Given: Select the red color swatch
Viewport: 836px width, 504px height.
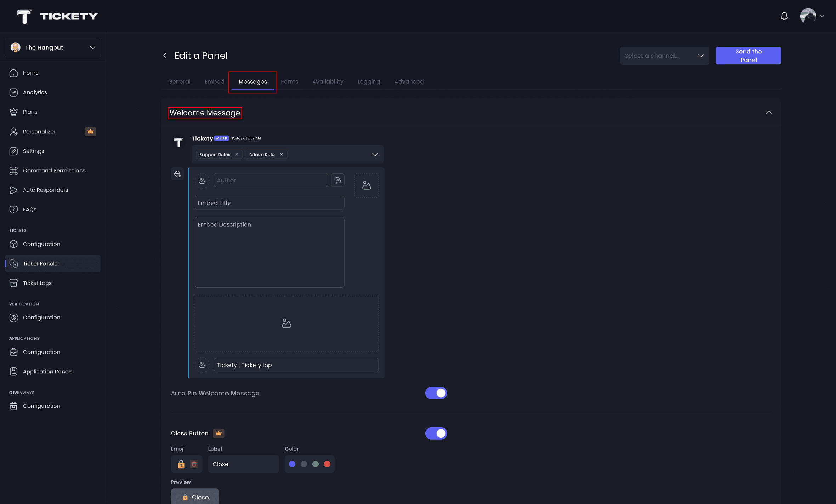Looking at the screenshot, I should point(327,464).
